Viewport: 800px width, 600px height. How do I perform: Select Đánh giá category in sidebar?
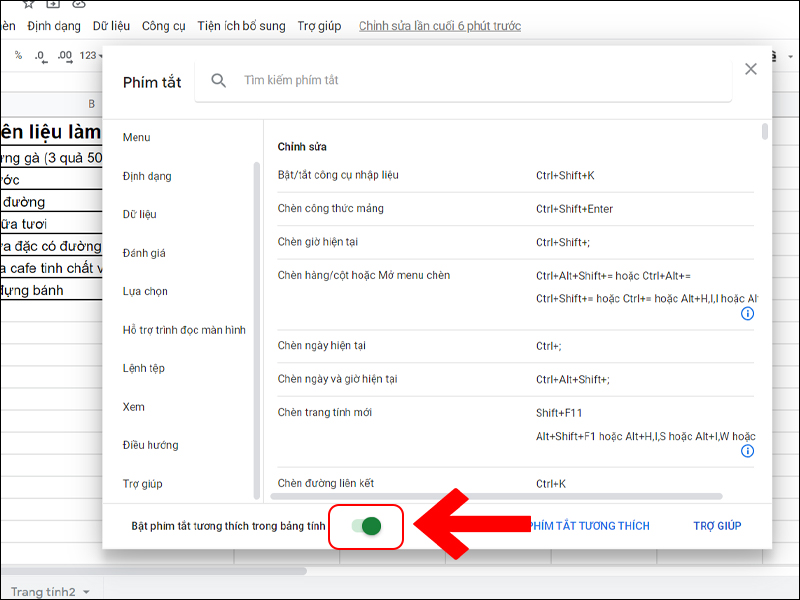coord(144,253)
